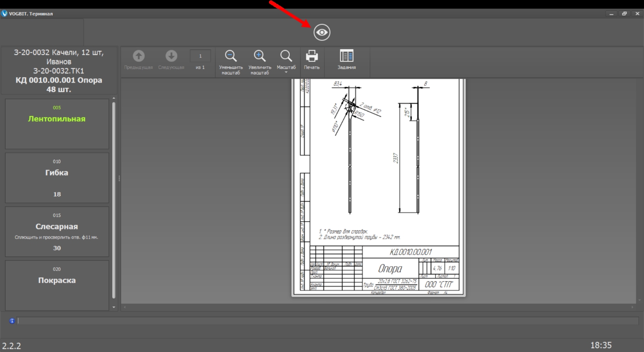Click the "48 шт." quantity text

(x=59, y=89)
